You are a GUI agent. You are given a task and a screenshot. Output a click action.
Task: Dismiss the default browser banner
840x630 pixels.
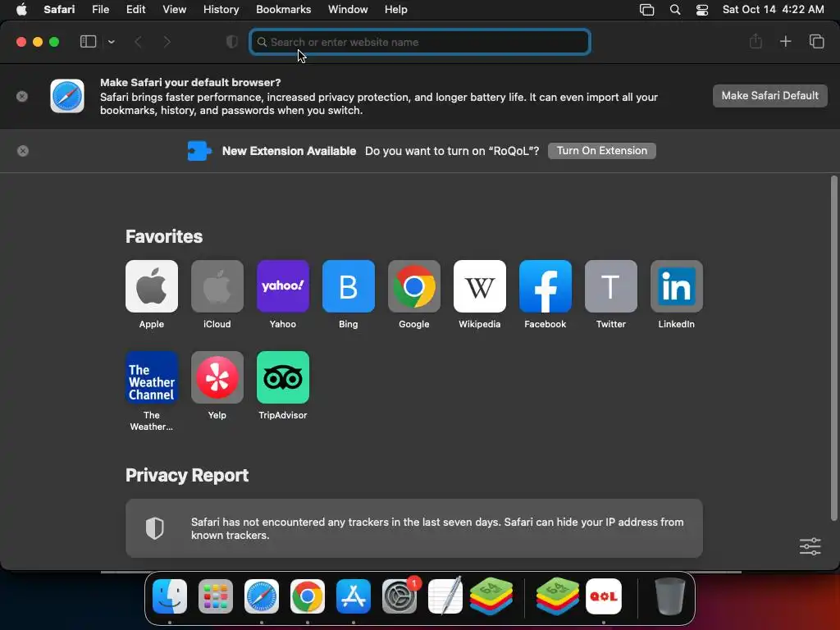(22, 97)
